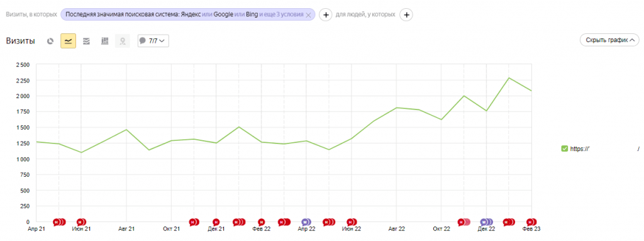Toggle the https:// series legend checkbox
The image size is (644, 241).
click(564, 149)
